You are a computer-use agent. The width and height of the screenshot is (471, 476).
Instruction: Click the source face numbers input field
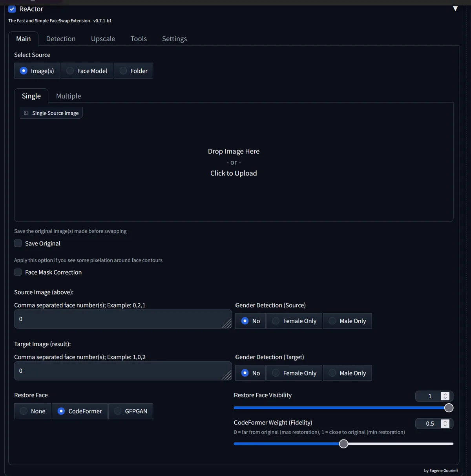[x=123, y=319]
